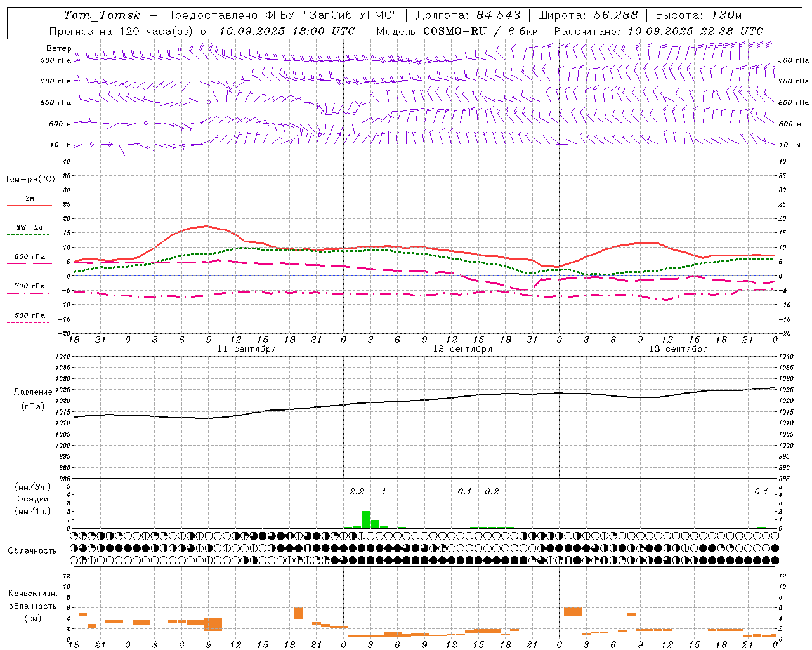The image size is (812, 650).
Task: Click the Облачность panel label
Action: click(32, 551)
